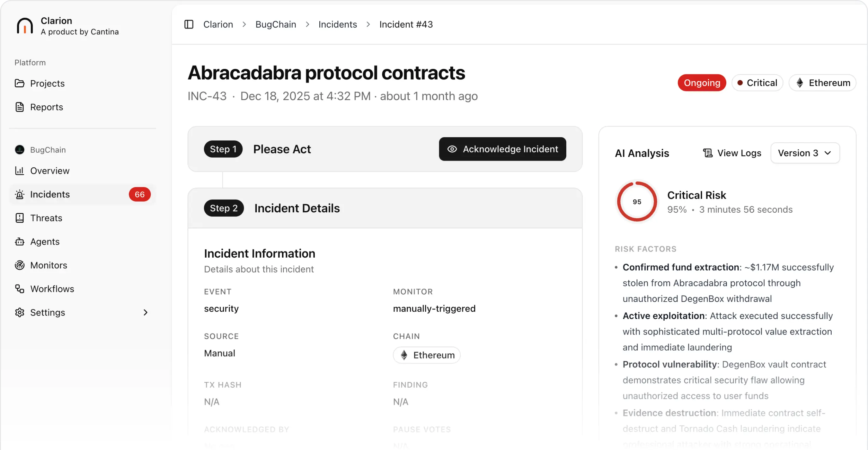Select the BugChain workspace avatar
868x450 pixels.
click(20, 149)
